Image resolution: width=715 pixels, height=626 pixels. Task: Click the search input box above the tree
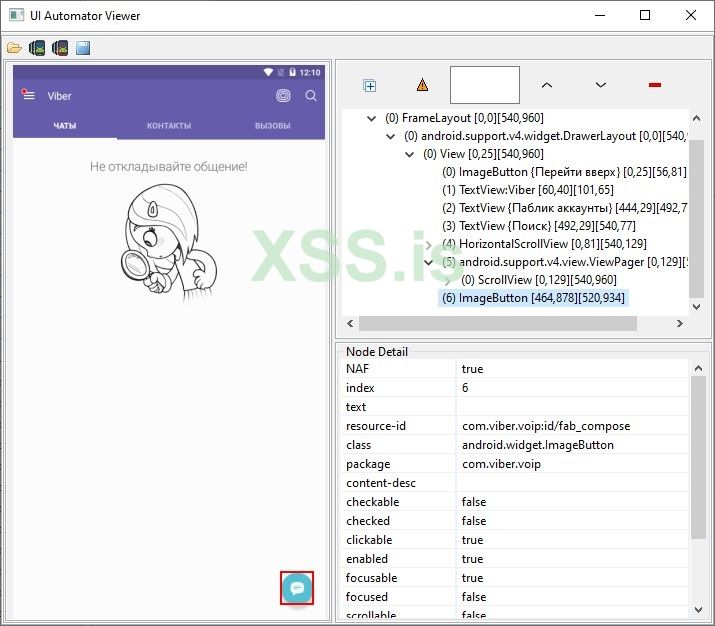[x=485, y=85]
